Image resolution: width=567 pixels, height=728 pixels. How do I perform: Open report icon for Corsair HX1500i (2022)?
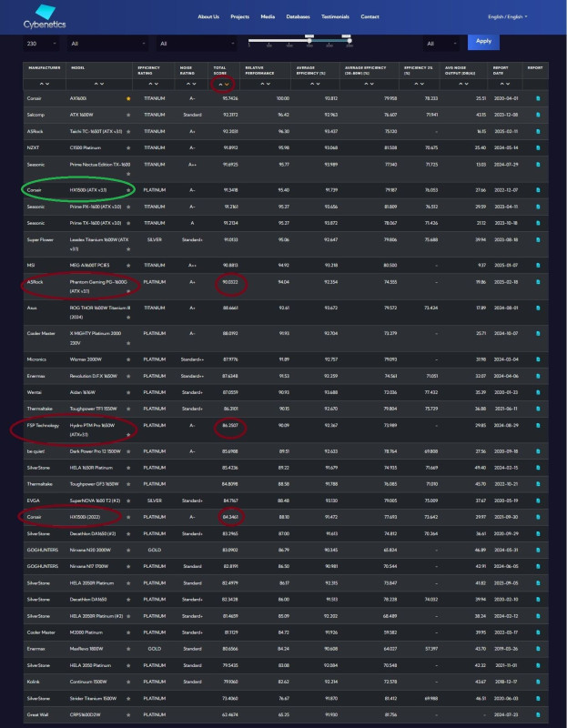click(x=538, y=517)
